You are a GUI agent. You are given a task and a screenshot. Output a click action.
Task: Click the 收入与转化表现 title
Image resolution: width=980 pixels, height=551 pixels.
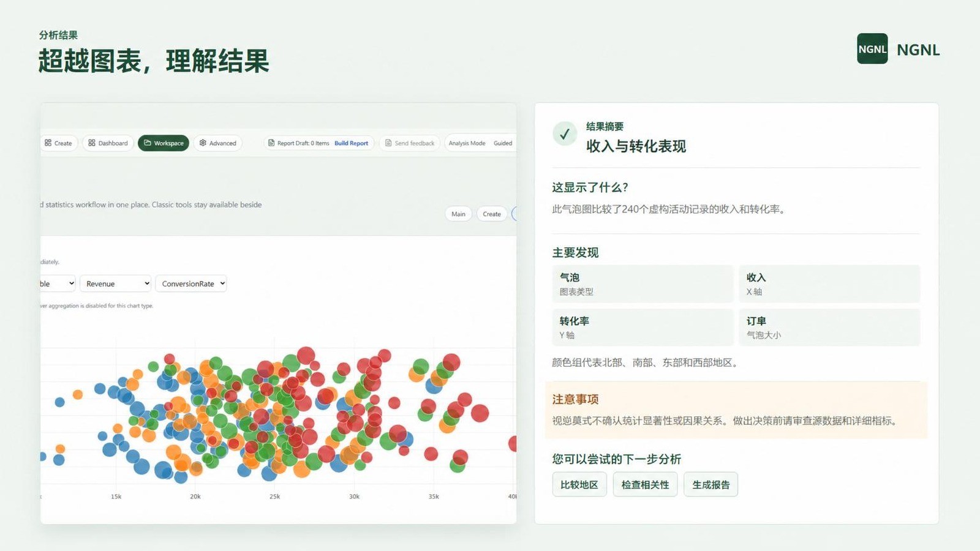[636, 146]
